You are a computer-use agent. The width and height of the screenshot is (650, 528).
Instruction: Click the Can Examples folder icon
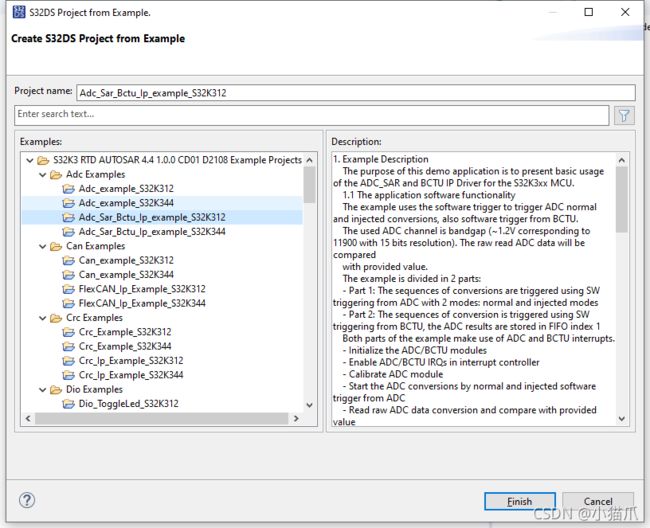[56, 246]
